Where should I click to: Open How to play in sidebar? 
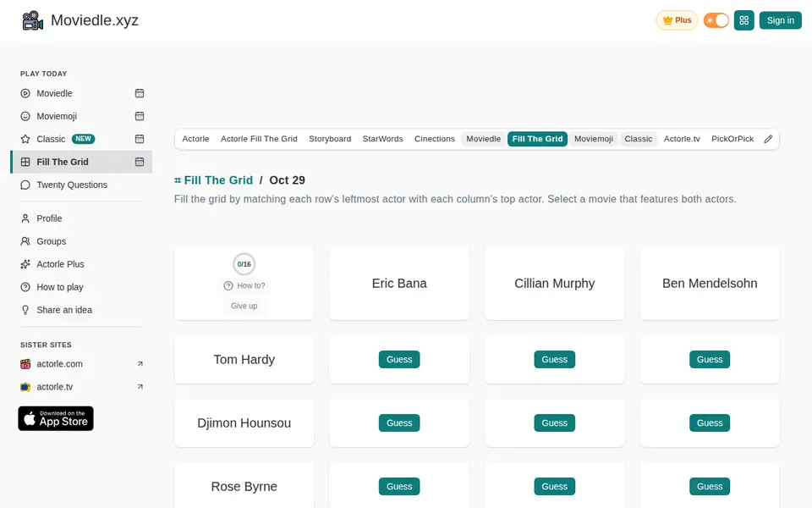pos(59,287)
